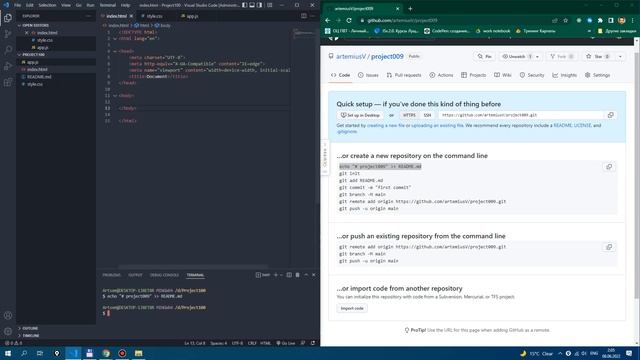Select SSH clone protocol

(x=427, y=115)
